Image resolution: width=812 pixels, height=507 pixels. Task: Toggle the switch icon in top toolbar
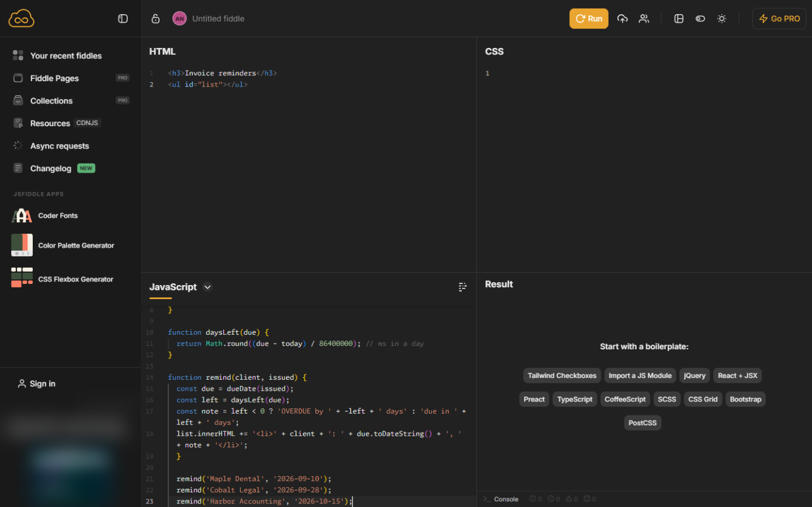tap(700, 19)
